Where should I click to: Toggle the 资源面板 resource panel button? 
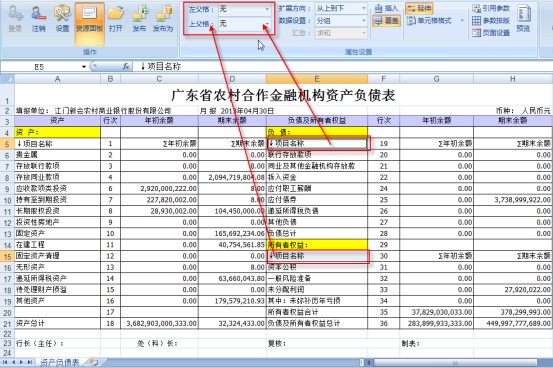click(x=90, y=23)
